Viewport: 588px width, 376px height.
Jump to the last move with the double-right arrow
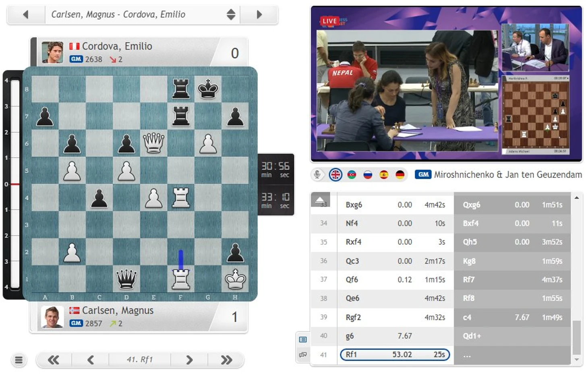click(x=226, y=360)
